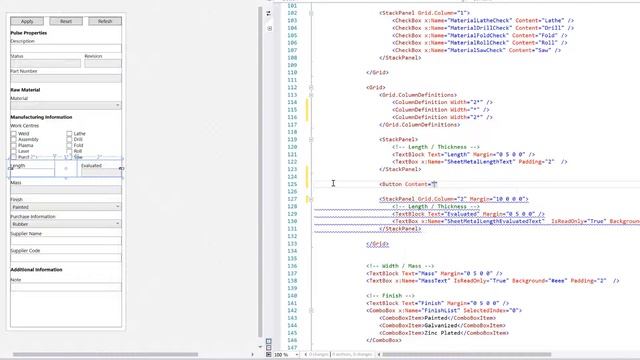
Task: Click the authors and changes indicator
Action: point(352,355)
